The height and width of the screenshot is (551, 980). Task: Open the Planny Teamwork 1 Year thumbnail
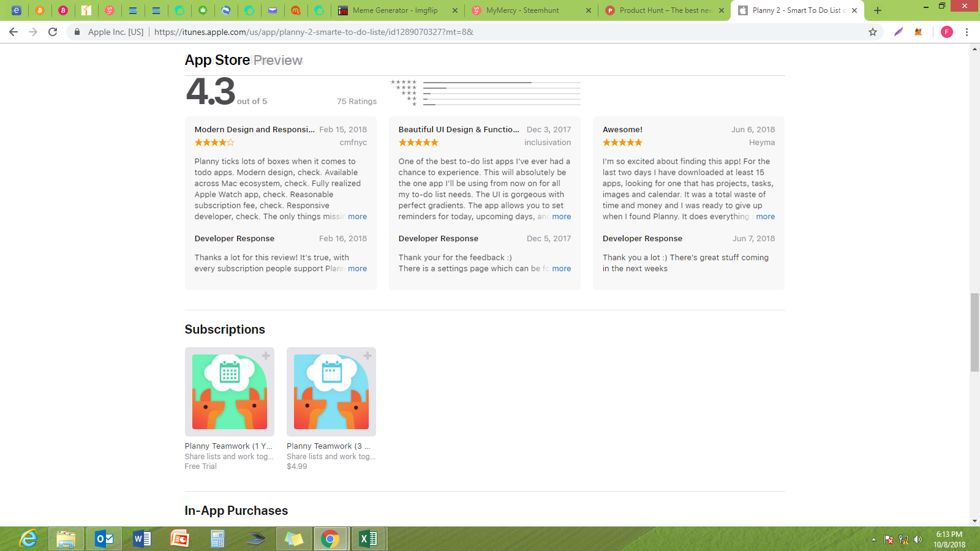coord(230,392)
